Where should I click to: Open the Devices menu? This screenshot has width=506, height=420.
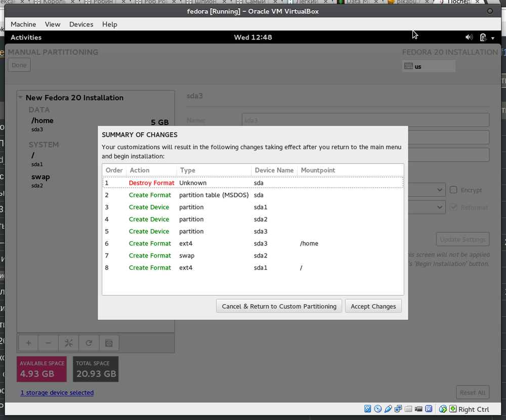81,24
